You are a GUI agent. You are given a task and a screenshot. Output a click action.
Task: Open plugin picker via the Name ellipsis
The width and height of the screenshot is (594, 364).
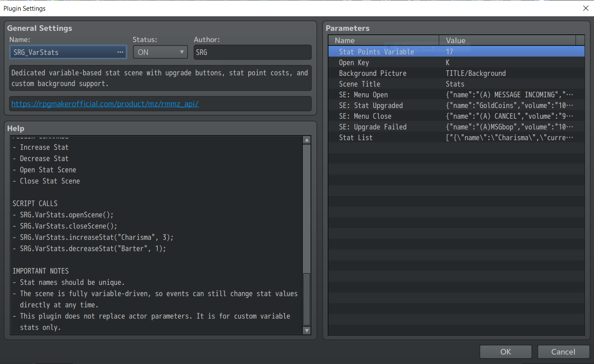[120, 52]
